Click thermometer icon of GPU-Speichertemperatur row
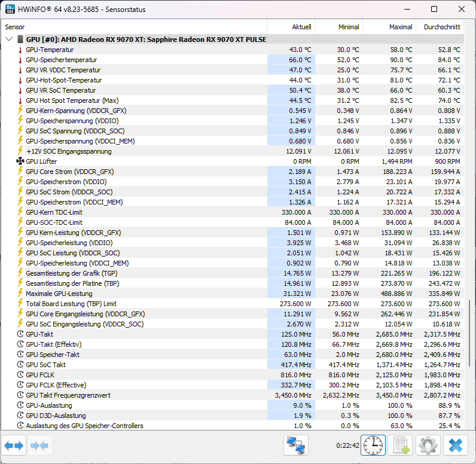The width and height of the screenshot is (476, 464). 20,60
